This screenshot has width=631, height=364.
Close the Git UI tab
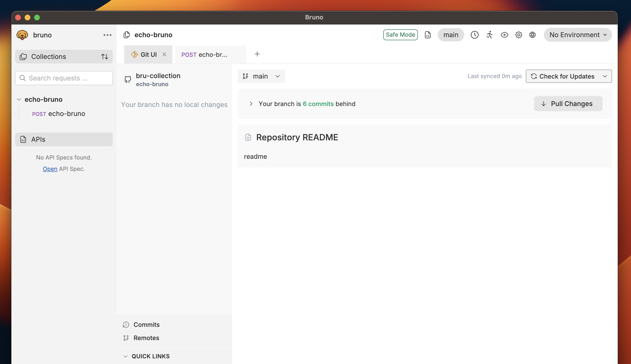point(164,54)
